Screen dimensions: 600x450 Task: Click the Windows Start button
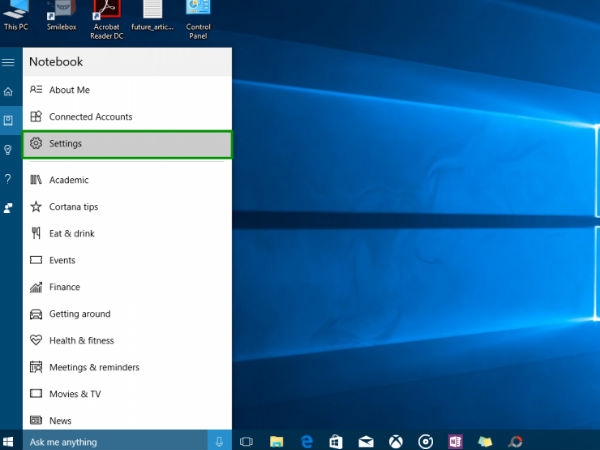point(8,442)
